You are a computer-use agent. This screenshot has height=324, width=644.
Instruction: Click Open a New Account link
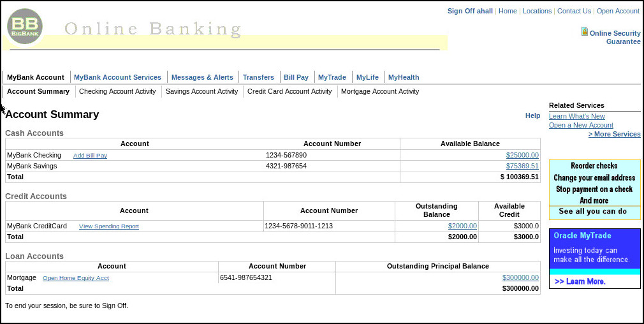[581, 125]
